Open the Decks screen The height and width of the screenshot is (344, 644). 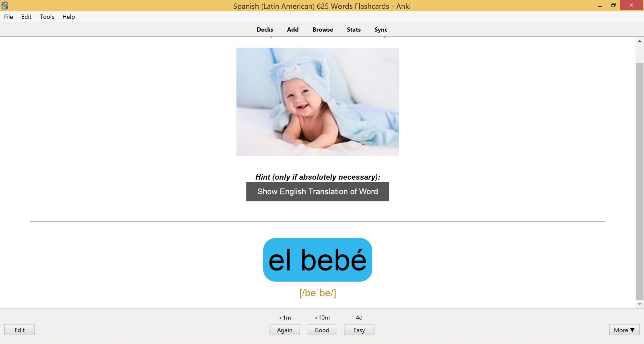(264, 29)
